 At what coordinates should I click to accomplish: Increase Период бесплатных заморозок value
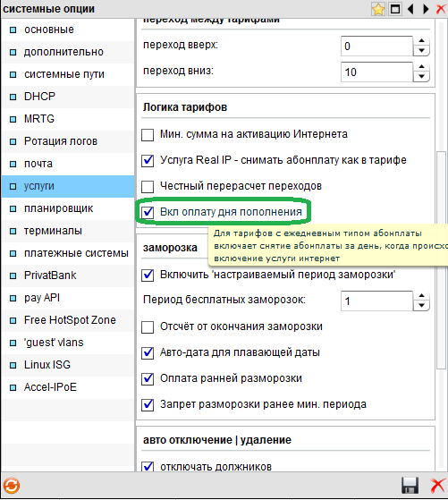pyautogui.click(x=421, y=296)
